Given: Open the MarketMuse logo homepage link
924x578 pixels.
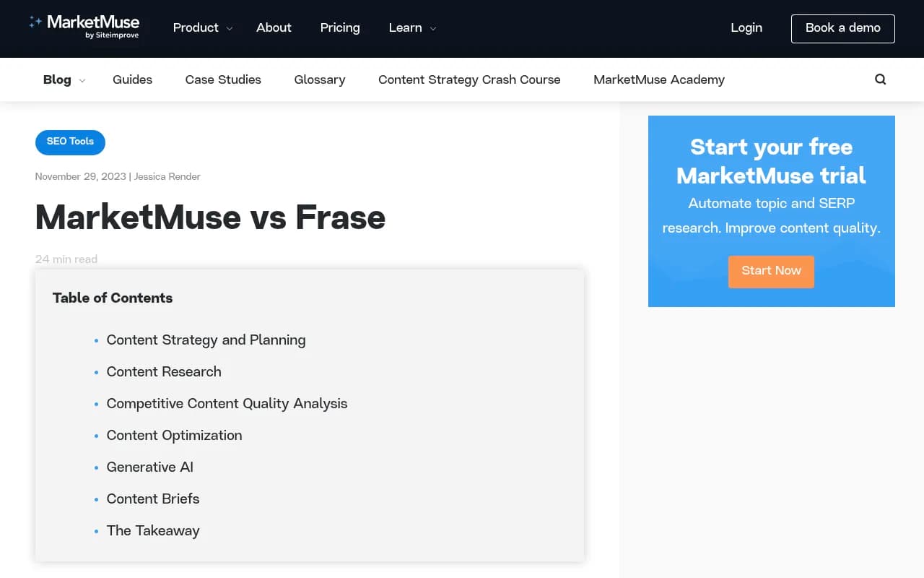Looking at the screenshot, I should pyautogui.click(x=84, y=26).
